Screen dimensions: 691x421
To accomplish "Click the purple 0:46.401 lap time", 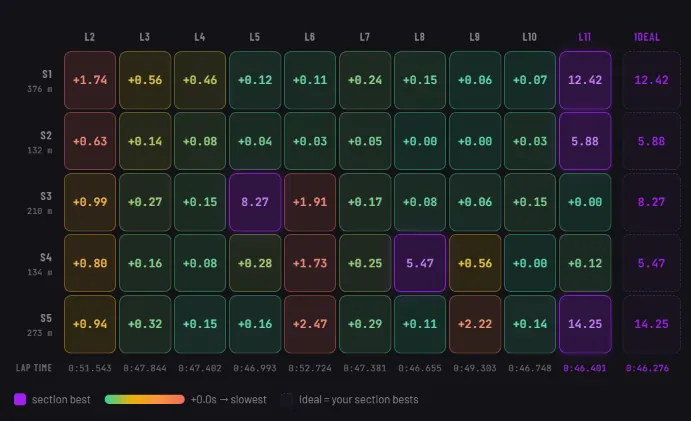I will [585, 368].
